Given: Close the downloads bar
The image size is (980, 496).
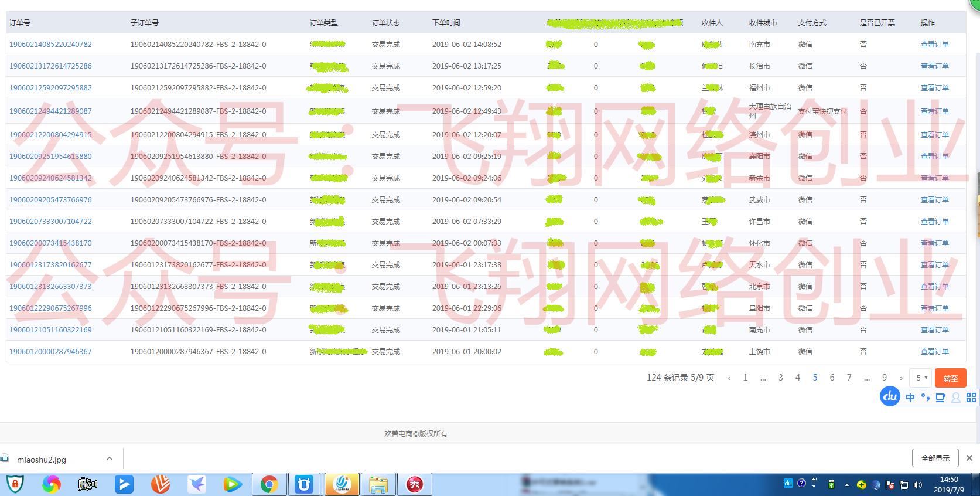Looking at the screenshot, I should [x=969, y=458].
